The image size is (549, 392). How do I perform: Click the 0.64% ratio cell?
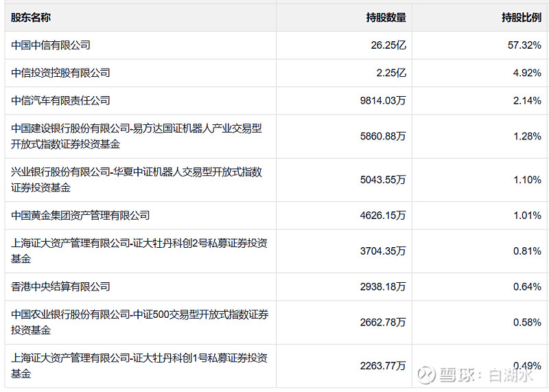(x=527, y=286)
